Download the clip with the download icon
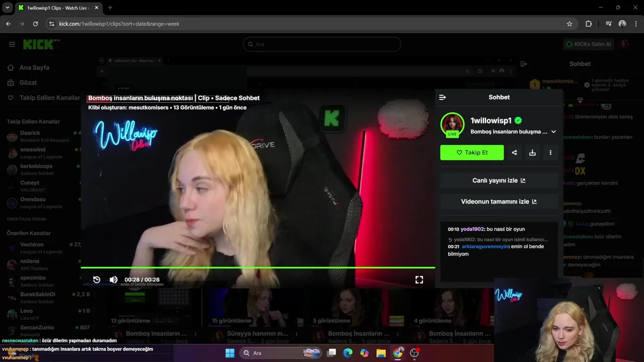Image resolution: width=644 pixels, height=362 pixels. coord(532,153)
